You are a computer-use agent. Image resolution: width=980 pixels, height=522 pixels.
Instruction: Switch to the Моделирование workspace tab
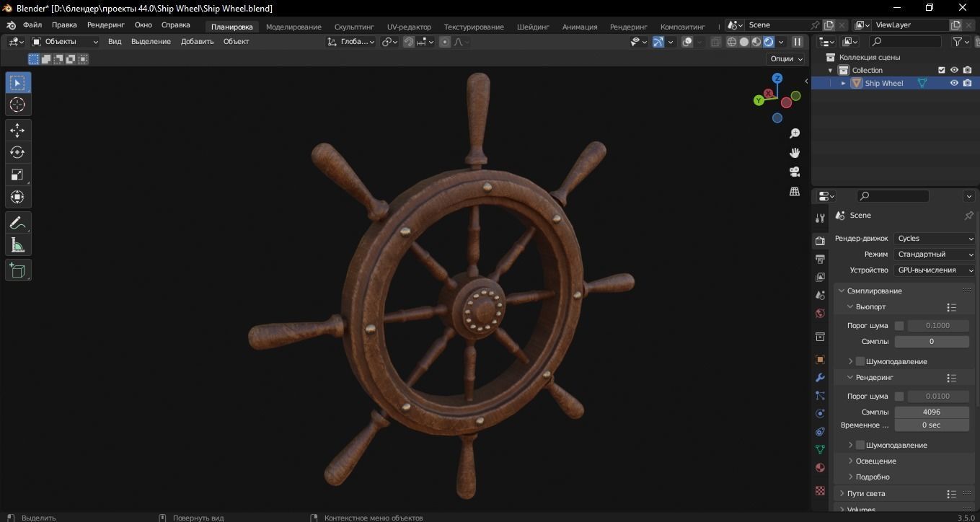(293, 27)
